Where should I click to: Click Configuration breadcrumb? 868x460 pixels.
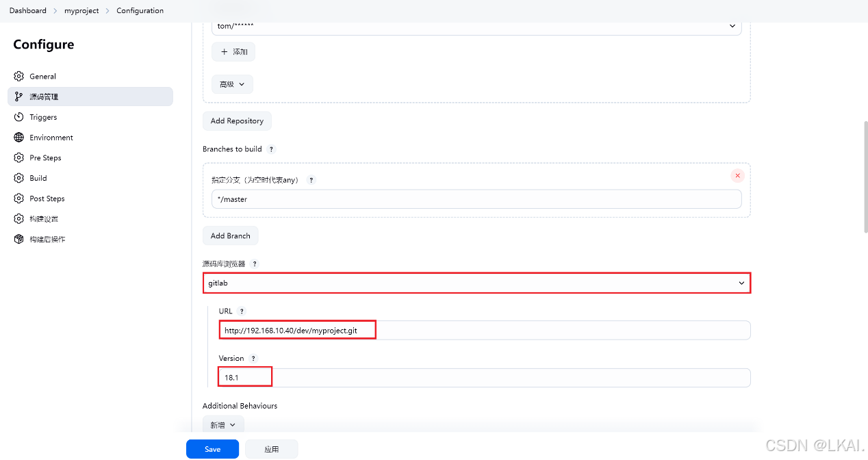[x=140, y=11]
